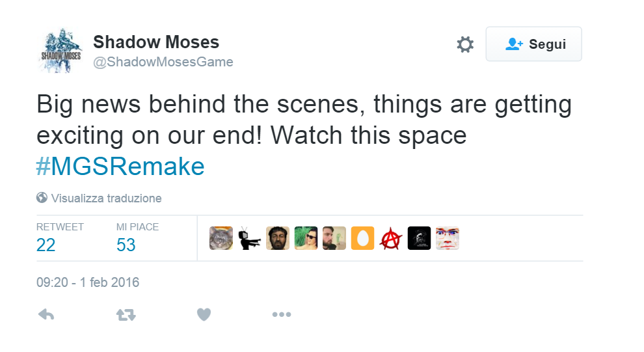Click the 09:20 - 1 feb 2016 timestamp
This screenshot has height=352, width=644.
[x=88, y=283]
